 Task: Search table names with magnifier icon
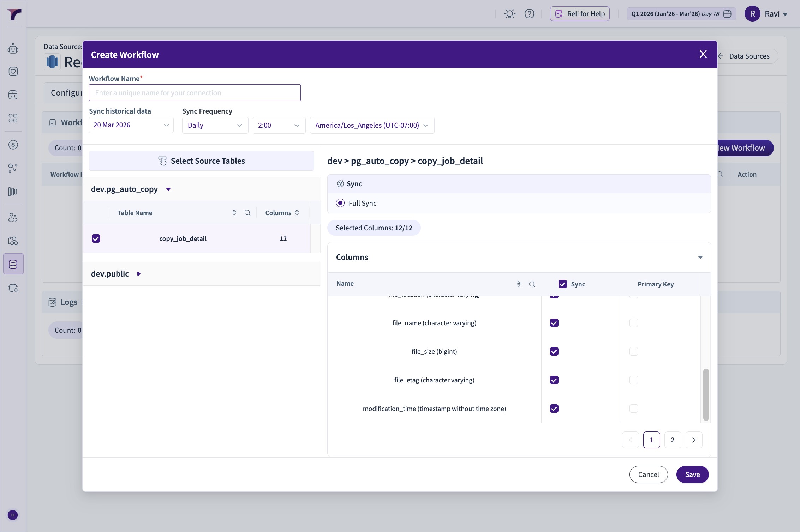pyautogui.click(x=247, y=213)
